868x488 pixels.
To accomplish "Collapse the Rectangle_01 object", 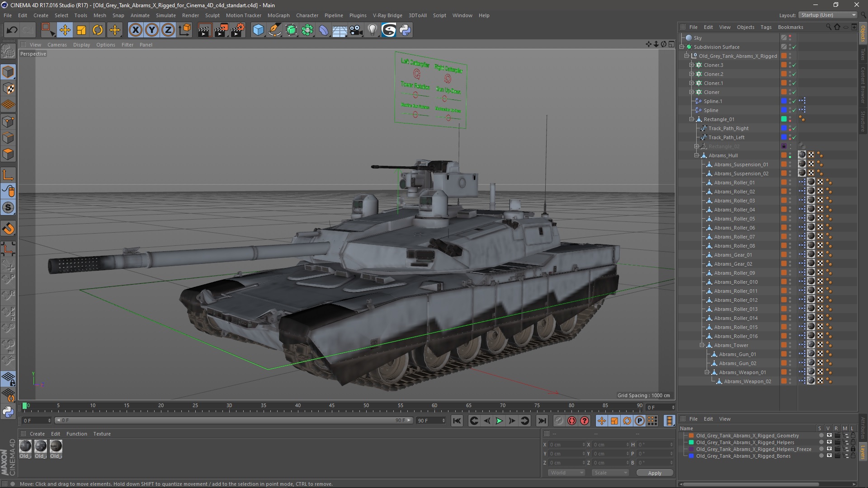I will point(691,119).
